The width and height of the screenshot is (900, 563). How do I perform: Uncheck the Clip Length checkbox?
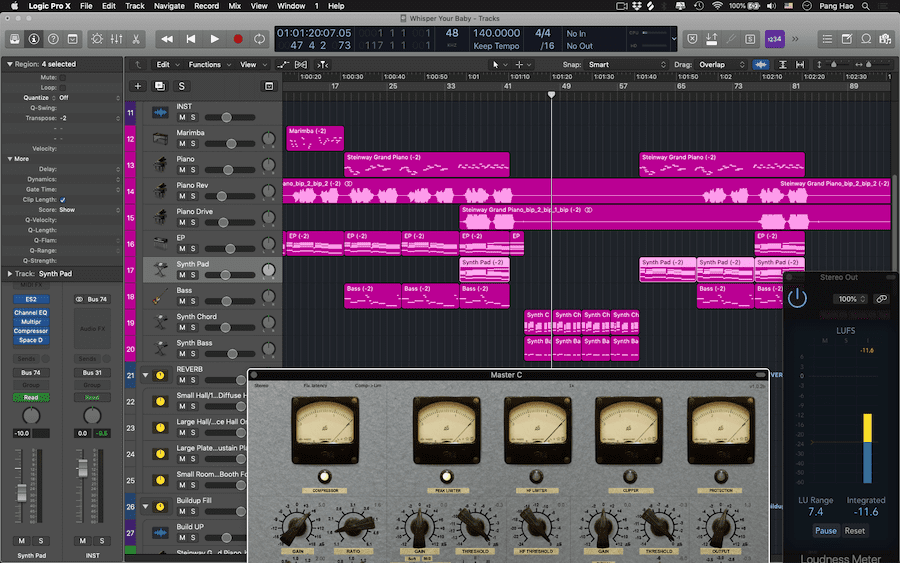click(x=63, y=200)
